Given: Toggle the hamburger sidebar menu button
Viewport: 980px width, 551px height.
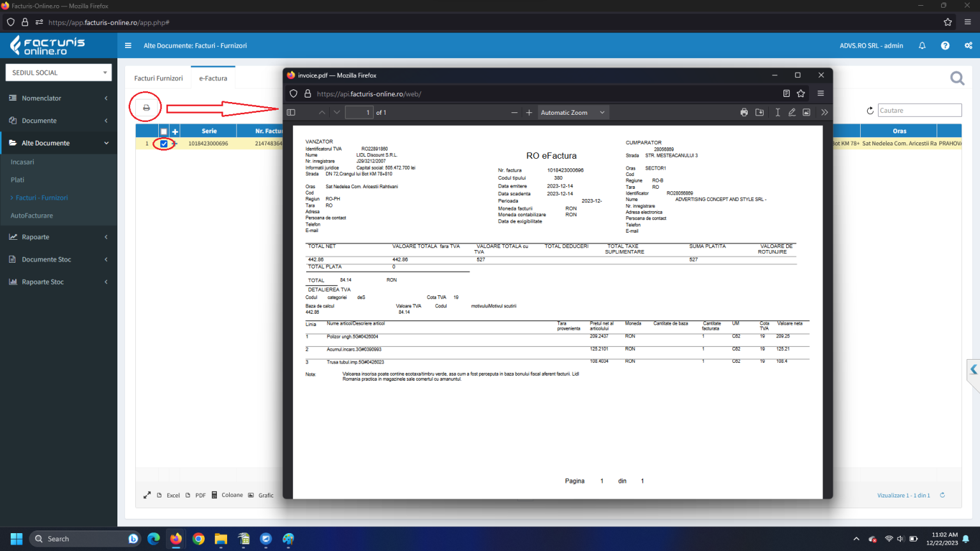Looking at the screenshot, I should [x=128, y=46].
